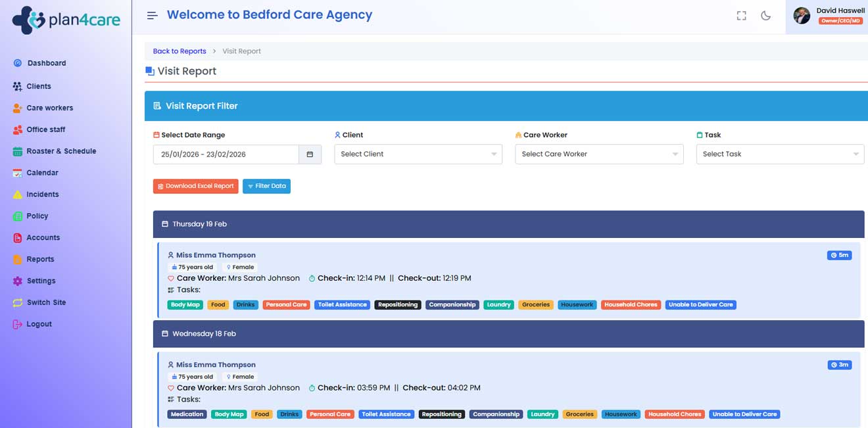Click the Dashboard sidebar icon
Image resolution: width=868 pixels, height=428 pixels.
pyautogui.click(x=18, y=63)
